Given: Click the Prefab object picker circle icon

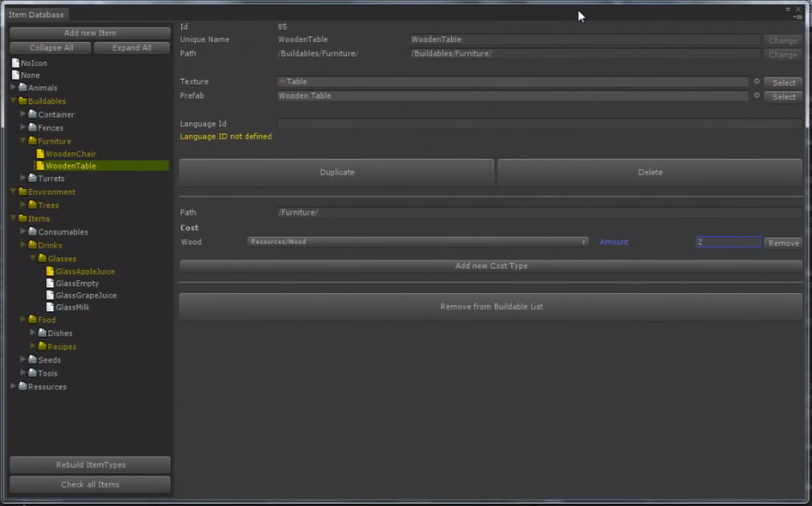Looking at the screenshot, I should click(x=756, y=96).
